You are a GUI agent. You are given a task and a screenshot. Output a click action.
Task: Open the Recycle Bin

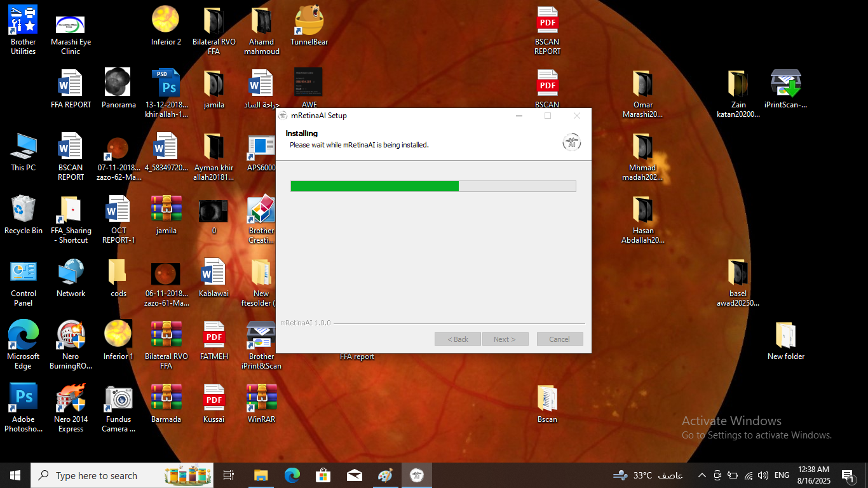(24, 210)
